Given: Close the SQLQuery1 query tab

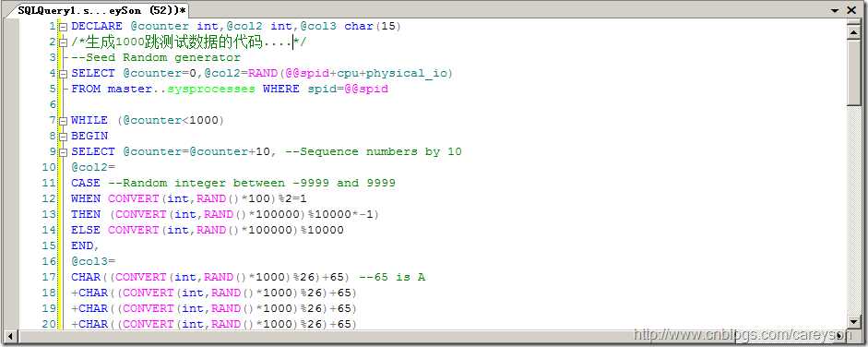Looking at the screenshot, I should point(851,10).
